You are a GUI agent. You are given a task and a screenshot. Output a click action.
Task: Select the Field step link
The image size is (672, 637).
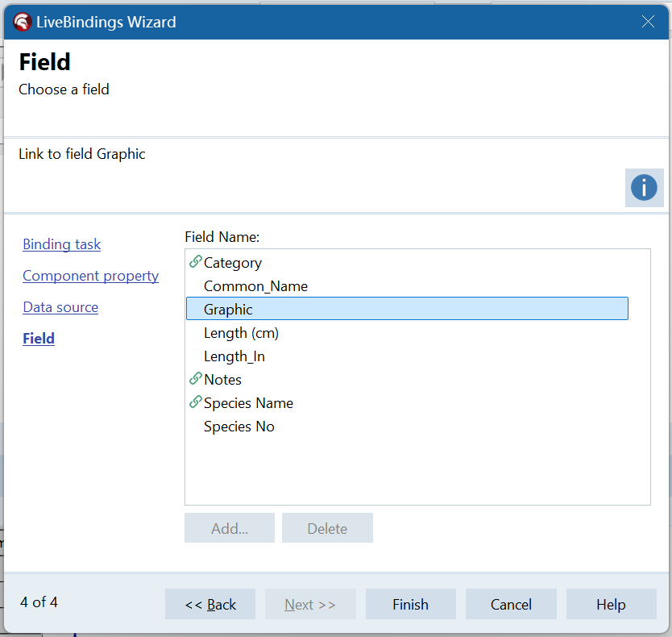pyautogui.click(x=39, y=339)
